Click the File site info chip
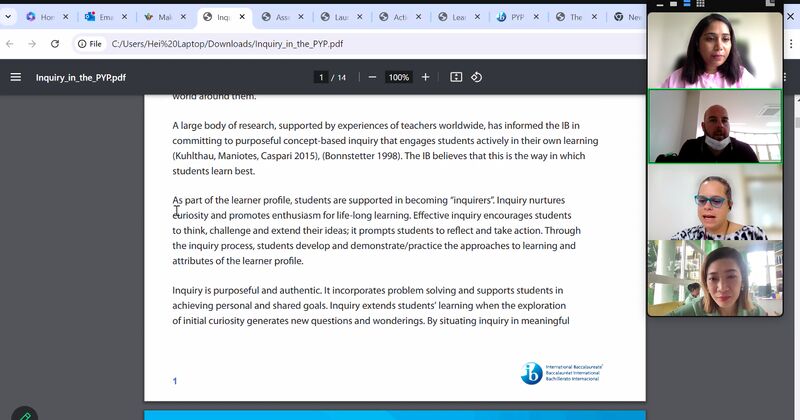 [x=90, y=44]
